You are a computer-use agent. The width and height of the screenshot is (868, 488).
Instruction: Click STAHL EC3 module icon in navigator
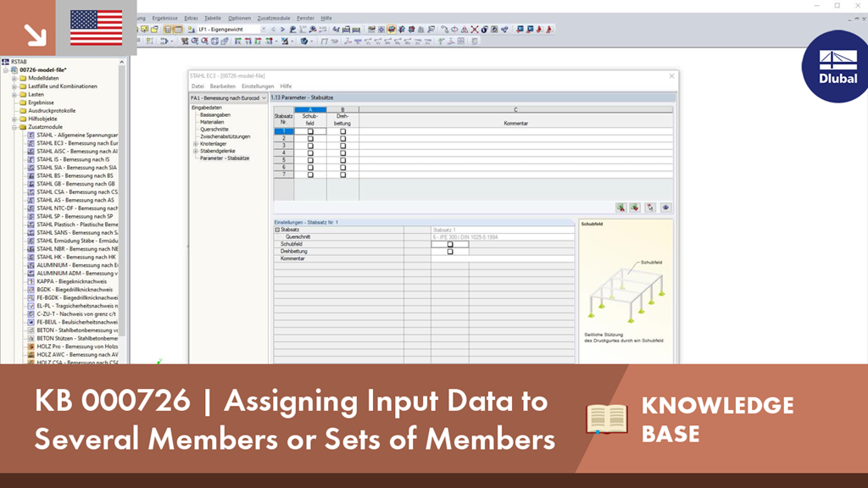[x=31, y=143]
